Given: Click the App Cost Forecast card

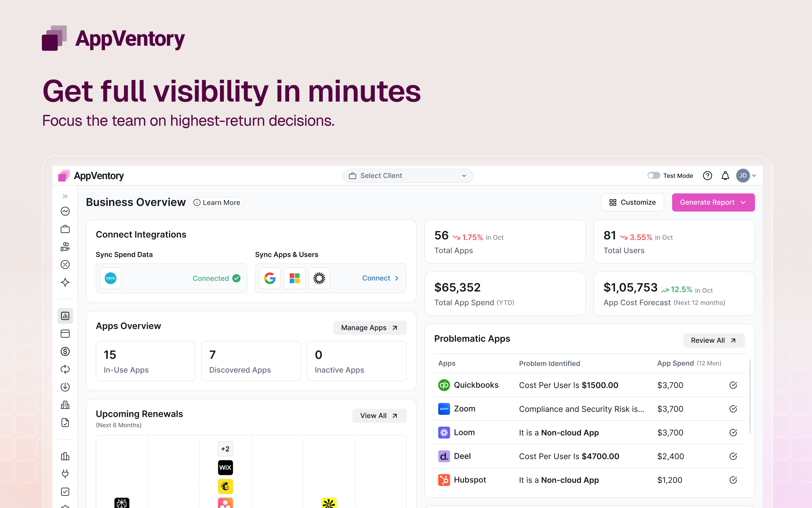Looking at the screenshot, I should click(x=674, y=294).
